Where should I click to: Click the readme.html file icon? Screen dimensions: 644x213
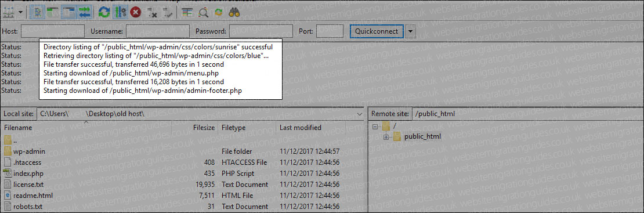(8, 196)
